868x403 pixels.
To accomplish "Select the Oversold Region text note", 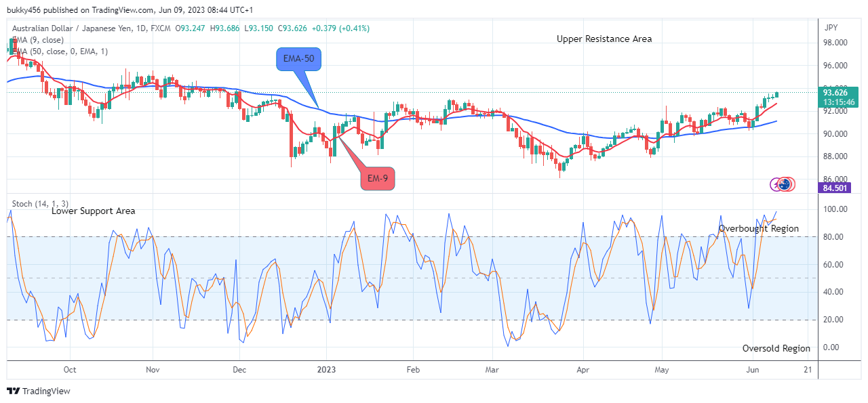I will (x=776, y=348).
